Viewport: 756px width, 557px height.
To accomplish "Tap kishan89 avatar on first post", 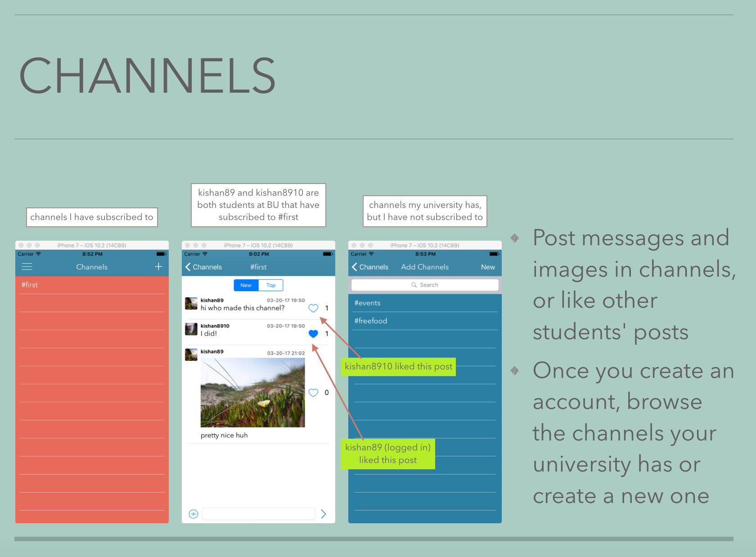I will coord(191,304).
